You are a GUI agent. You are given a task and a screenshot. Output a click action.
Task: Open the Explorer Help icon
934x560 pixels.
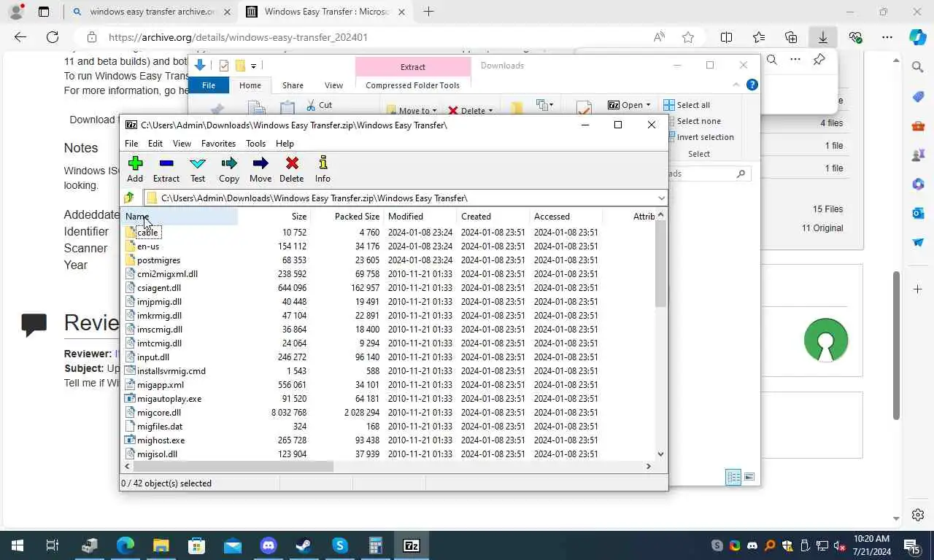[x=752, y=85]
